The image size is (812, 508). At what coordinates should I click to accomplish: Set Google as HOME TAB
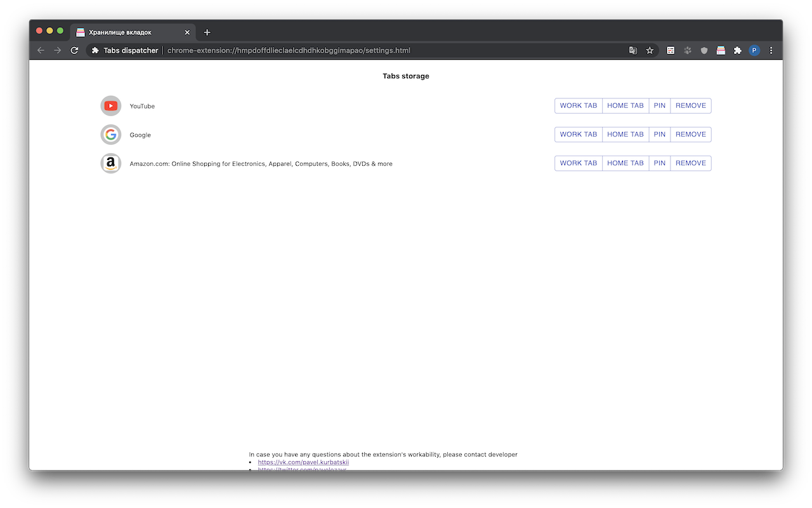click(x=625, y=135)
